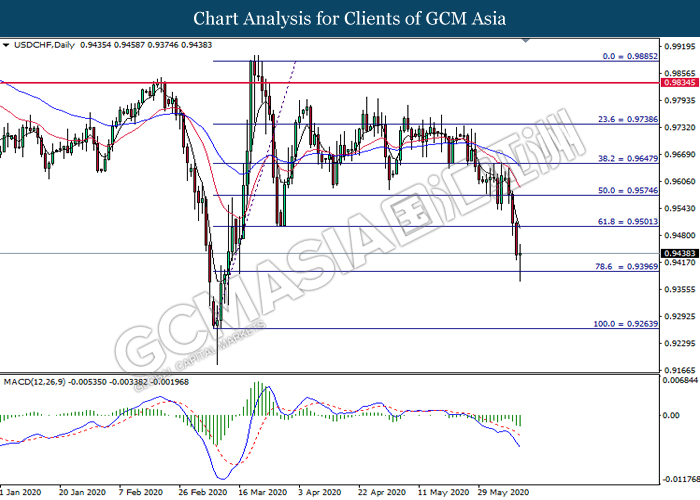Click the OHLC values 0.94354 0.94587 0.93746 0.94383

click(x=146, y=45)
